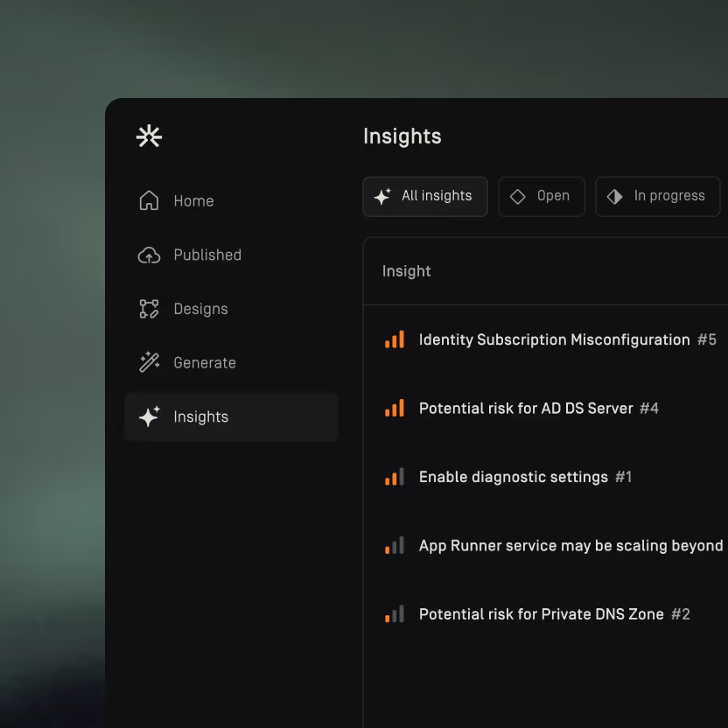Toggle the All insights filter

pyautogui.click(x=425, y=196)
